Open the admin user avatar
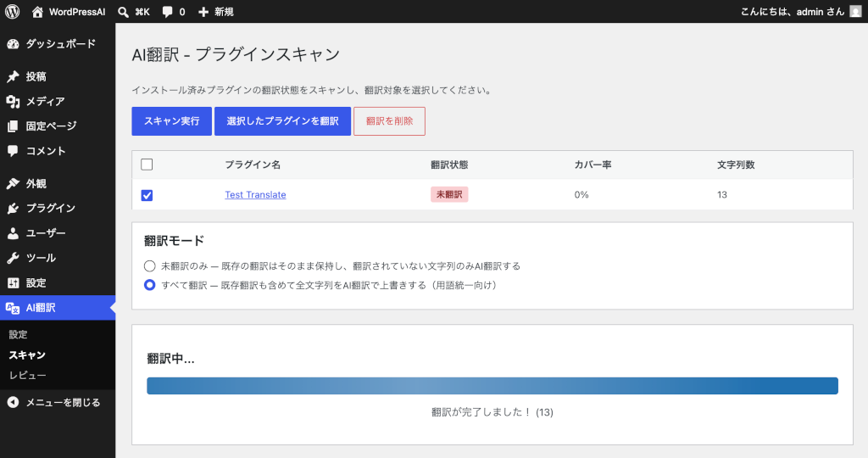This screenshot has height=458, width=868. [855, 12]
